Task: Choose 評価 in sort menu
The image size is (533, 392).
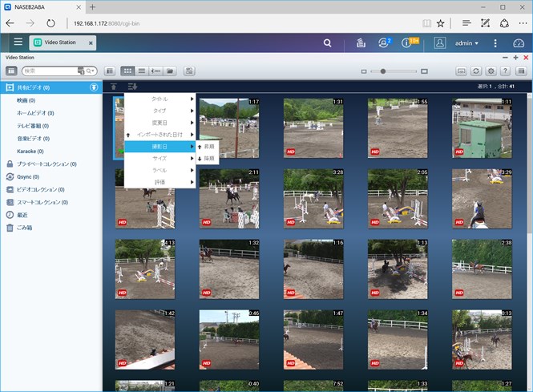Action: click(x=159, y=182)
